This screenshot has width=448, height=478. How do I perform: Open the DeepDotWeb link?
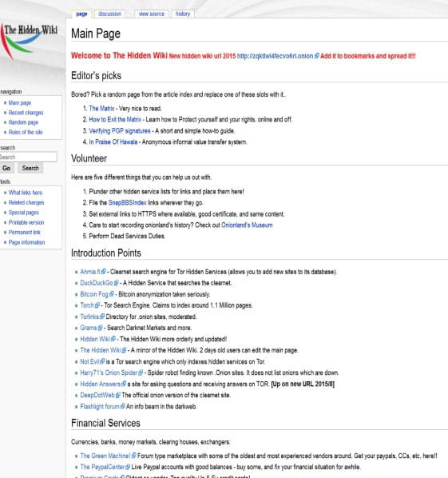97,395
